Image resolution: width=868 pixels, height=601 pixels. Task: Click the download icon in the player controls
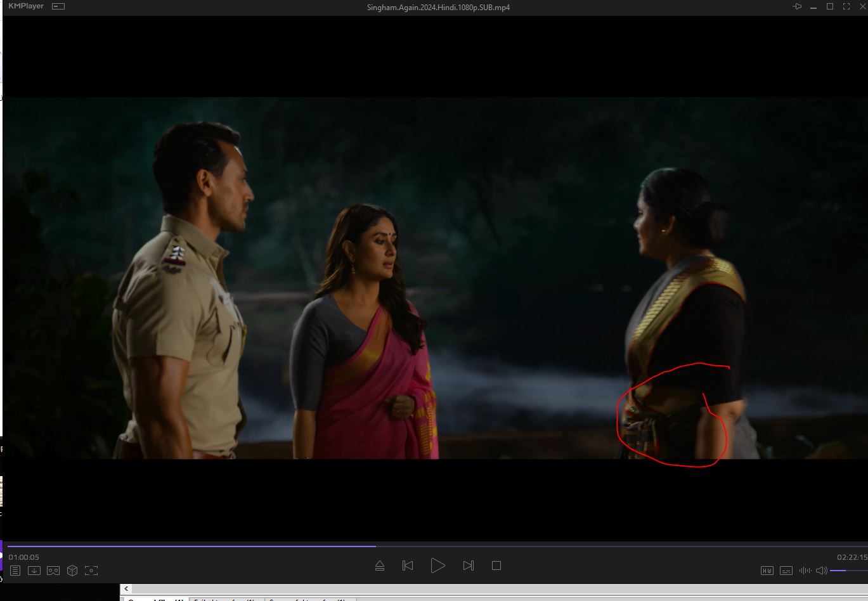[x=34, y=571]
